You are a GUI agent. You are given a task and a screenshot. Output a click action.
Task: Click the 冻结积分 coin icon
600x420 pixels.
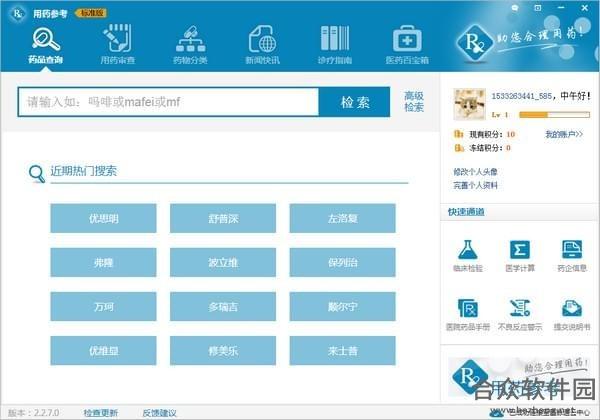[458, 148]
